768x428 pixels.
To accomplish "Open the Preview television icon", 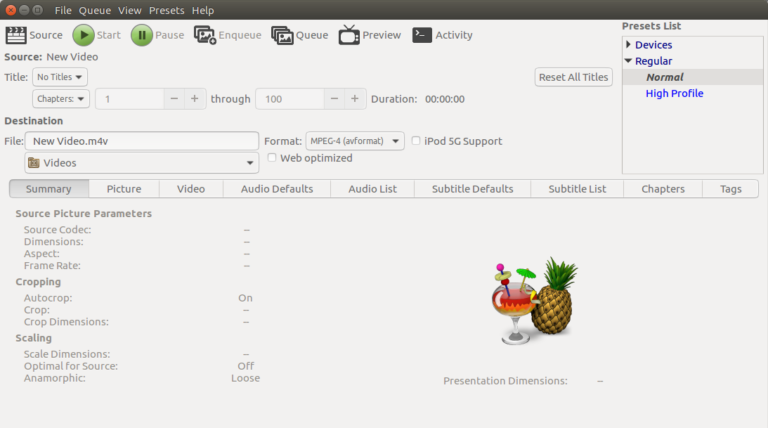I will tap(349, 35).
